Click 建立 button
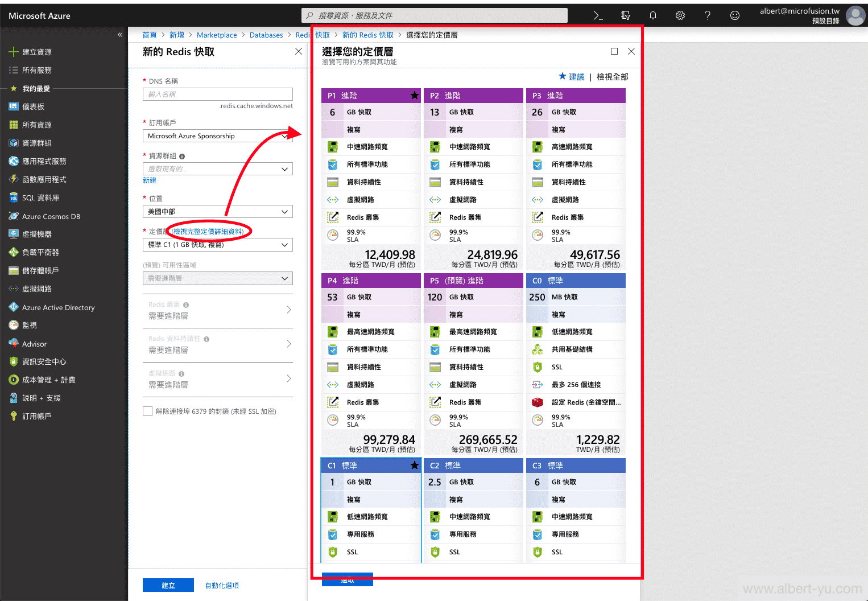Screen dimensions: 868x601 [168, 585]
